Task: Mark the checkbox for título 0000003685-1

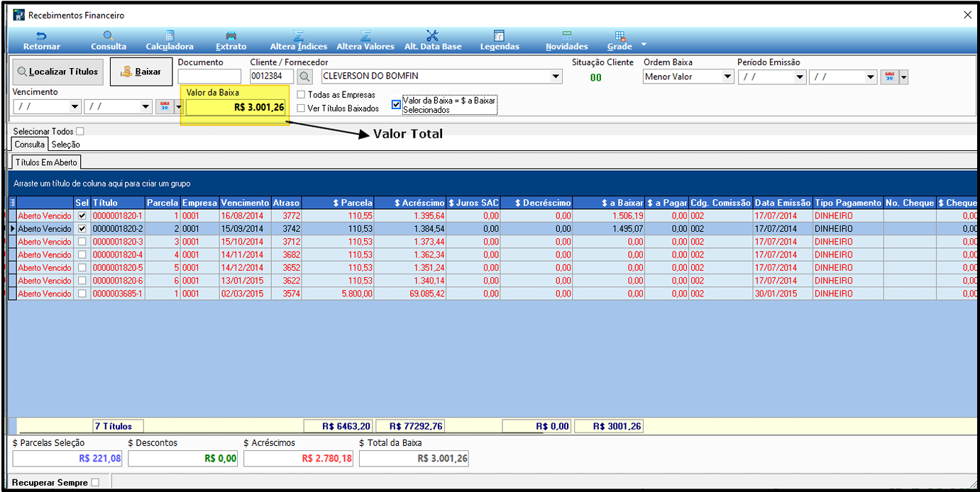Action: (82, 293)
